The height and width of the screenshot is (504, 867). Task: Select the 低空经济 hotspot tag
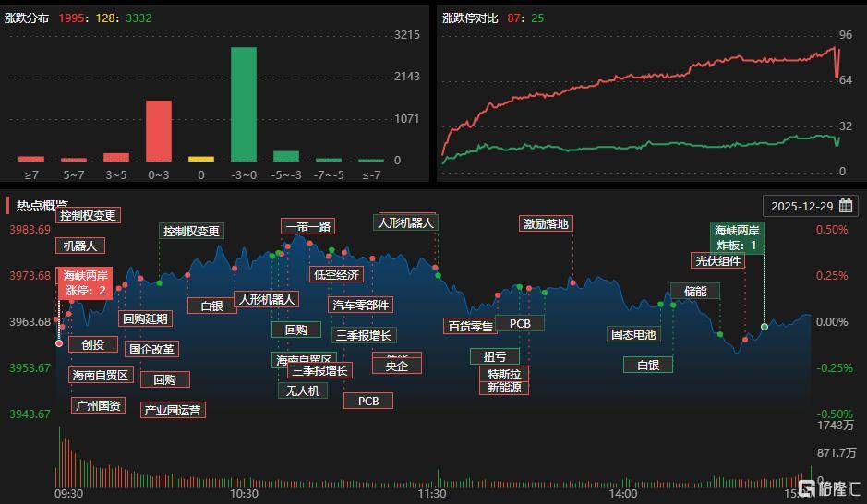click(336, 274)
